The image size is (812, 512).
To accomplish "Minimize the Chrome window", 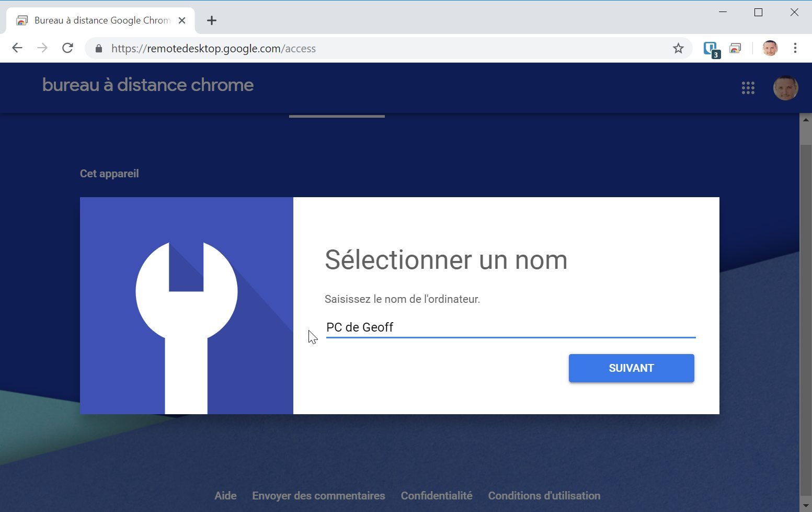I will (723, 12).
